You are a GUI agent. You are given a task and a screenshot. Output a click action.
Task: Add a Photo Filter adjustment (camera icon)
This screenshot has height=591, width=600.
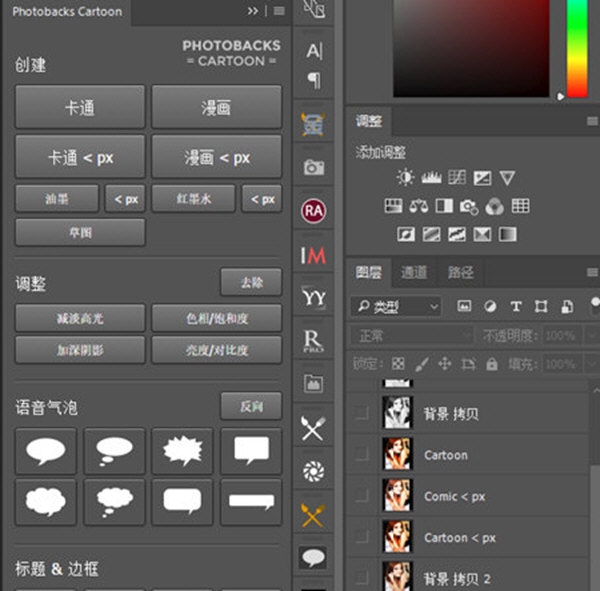(468, 207)
